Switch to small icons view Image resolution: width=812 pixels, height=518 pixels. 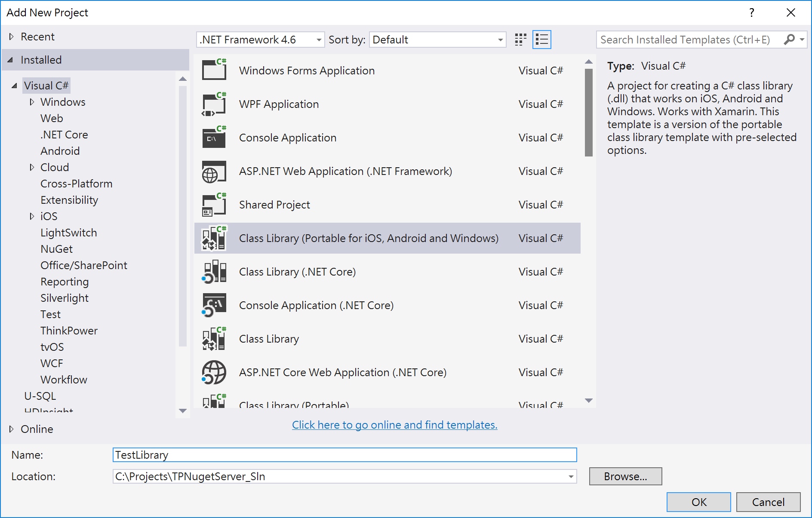[520, 40]
